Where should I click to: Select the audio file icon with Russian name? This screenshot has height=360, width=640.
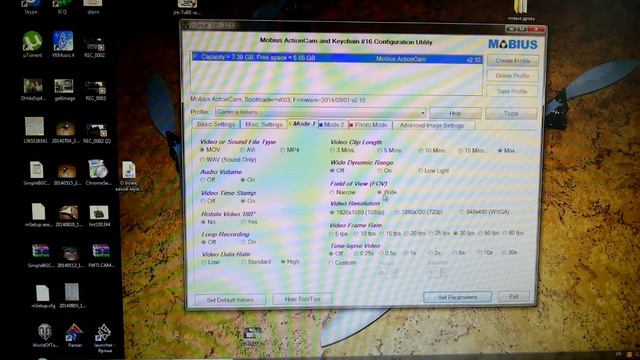coord(129,176)
